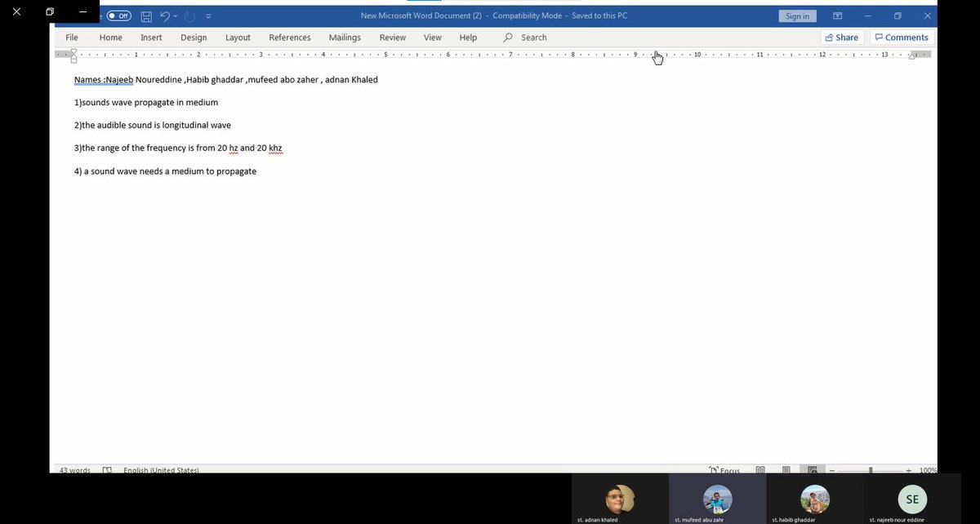The height and width of the screenshot is (524, 980).
Task: Click the line about longitudinal wave
Action: (153, 126)
